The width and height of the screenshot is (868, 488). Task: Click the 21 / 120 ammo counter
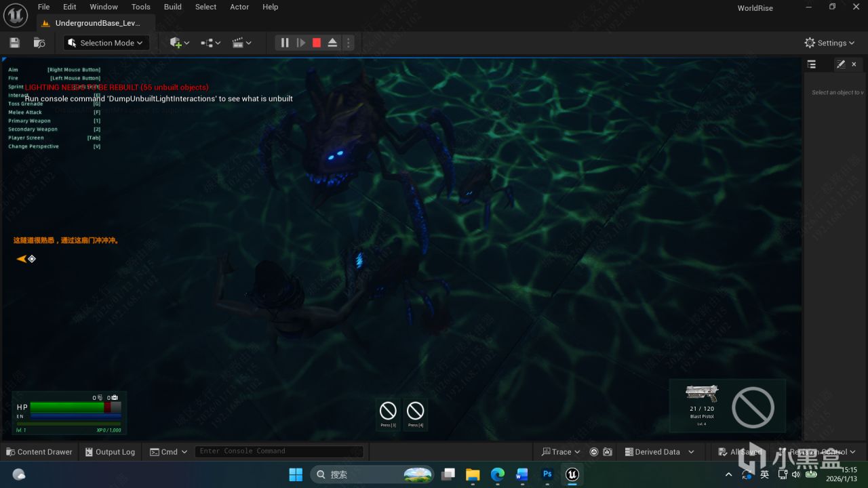(x=702, y=409)
